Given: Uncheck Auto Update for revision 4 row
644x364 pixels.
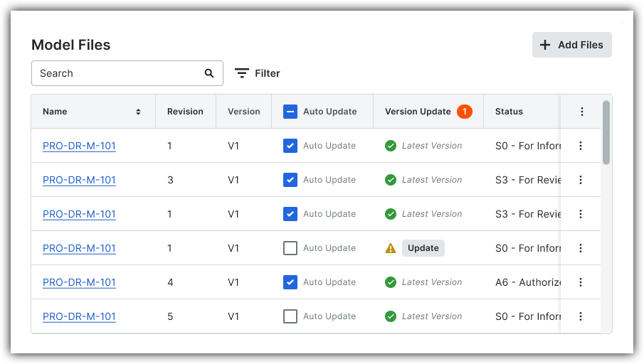Looking at the screenshot, I should tap(290, 282).
